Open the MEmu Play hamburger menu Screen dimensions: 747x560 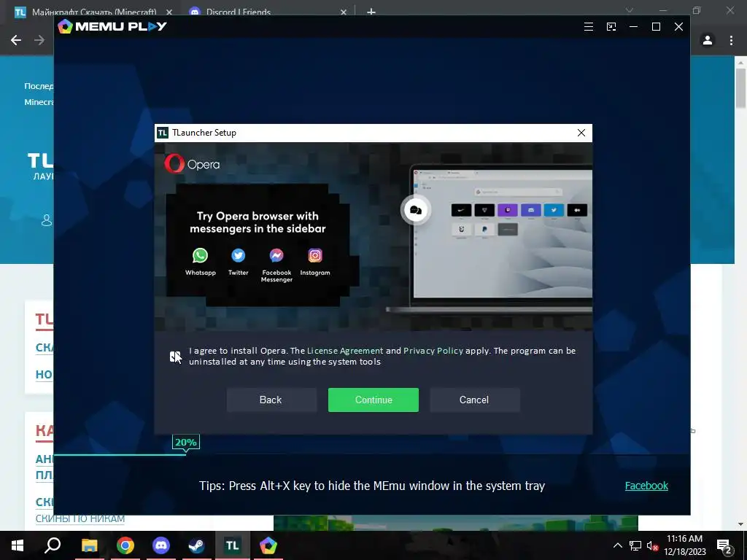coord(589,27)
